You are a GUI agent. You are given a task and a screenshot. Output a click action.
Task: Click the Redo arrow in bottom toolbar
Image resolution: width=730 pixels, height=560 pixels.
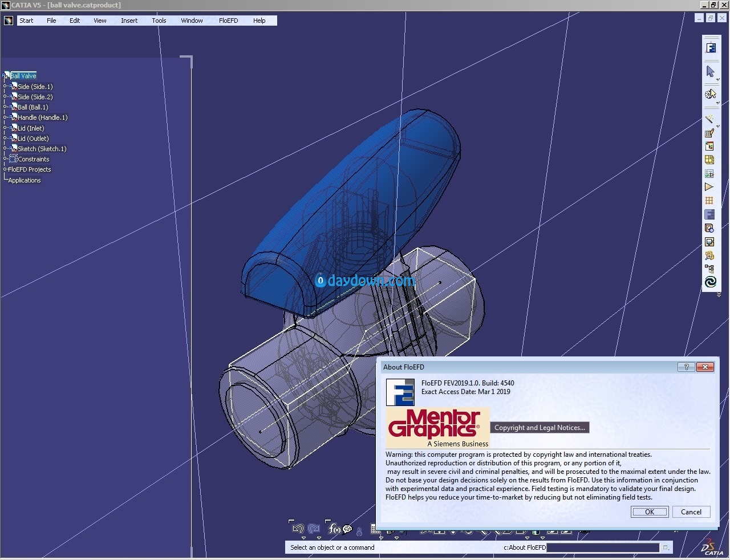pos(314,529)
